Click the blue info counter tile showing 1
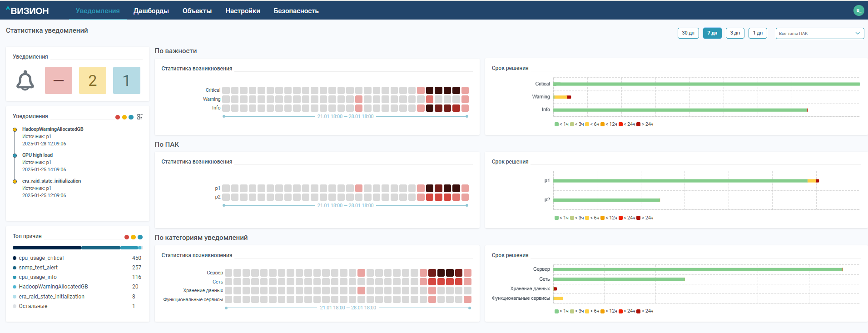The image size is (868, 333). [126, 80]
